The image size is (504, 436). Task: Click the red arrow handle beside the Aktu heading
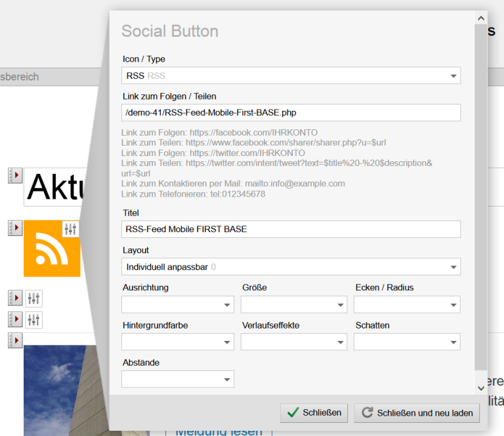[x=15, y=175]
